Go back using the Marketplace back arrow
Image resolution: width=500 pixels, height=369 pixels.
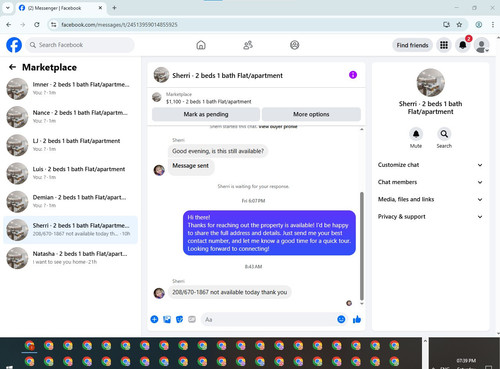(12, 67)
